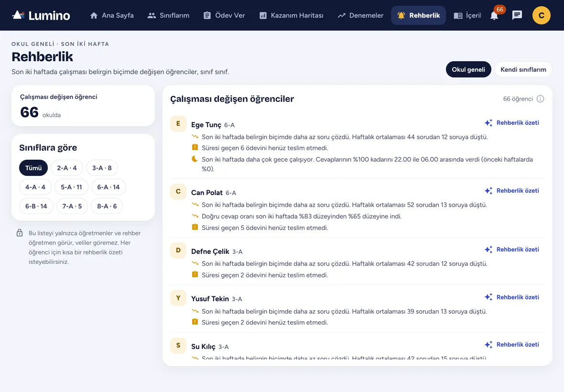Click the student name Can Polat
The height and width of the screenshot is (392, 564).
(x=207, y=193)
